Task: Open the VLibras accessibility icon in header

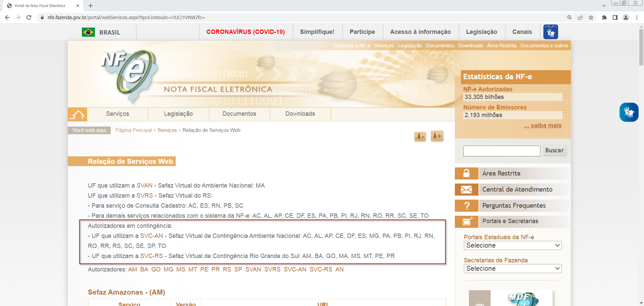Action: pyautogui.click(x=551, y=32)
